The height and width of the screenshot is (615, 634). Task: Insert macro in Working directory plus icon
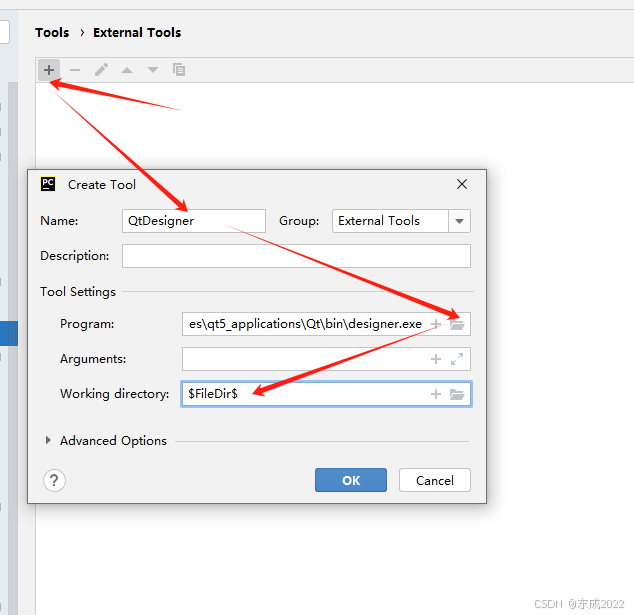[x=436, y=394]
